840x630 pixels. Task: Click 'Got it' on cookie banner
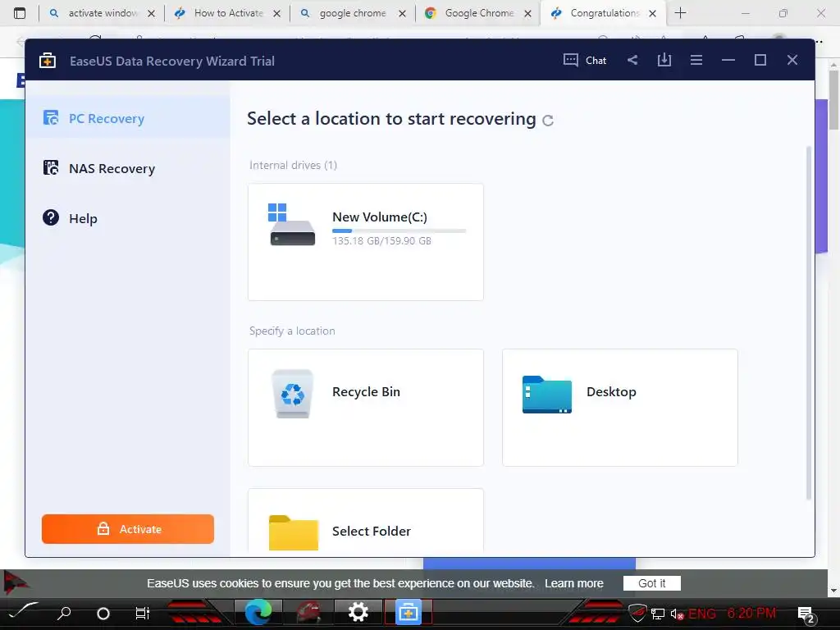click(652, 583)
